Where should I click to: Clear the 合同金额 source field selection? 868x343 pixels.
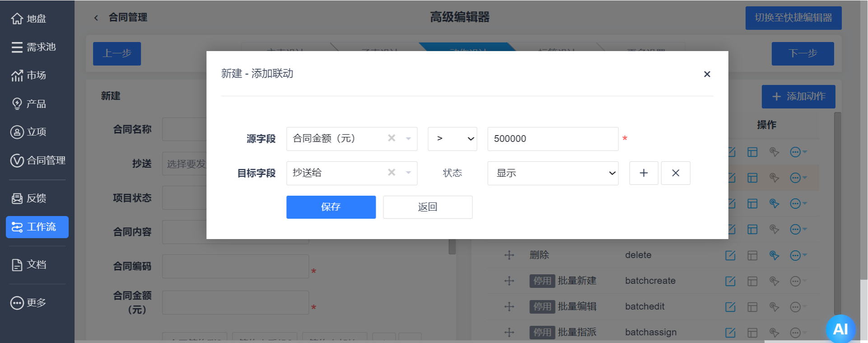point(392,138)
